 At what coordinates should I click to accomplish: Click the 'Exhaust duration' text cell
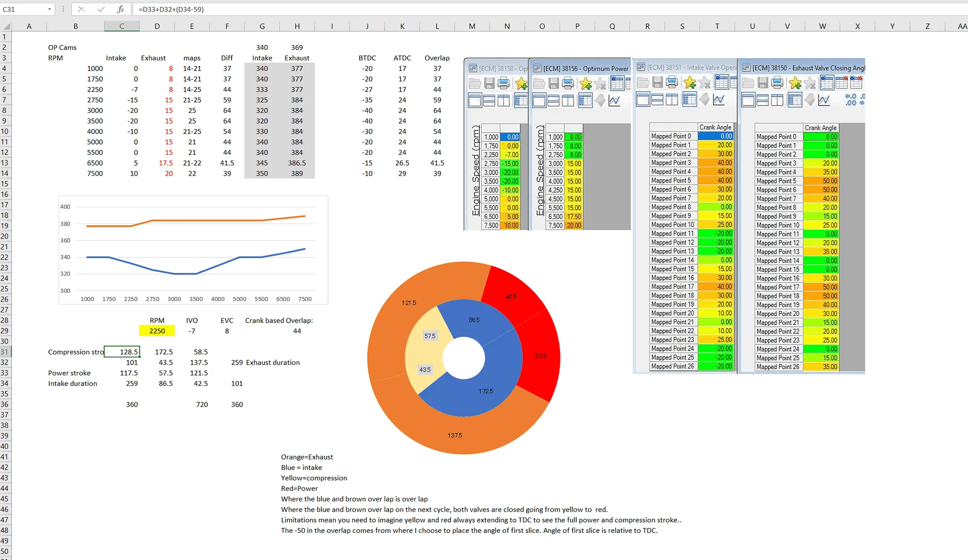[273, 362]
